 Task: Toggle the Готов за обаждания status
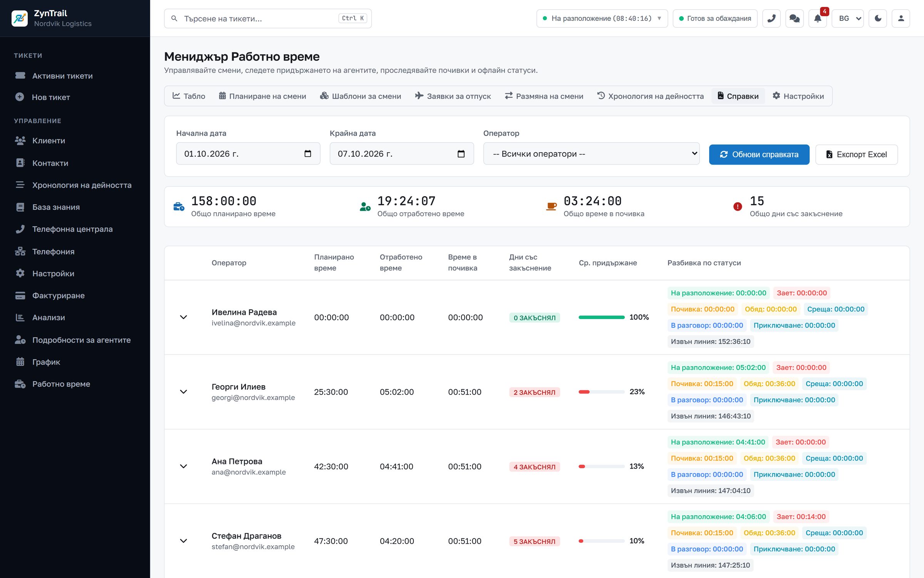[x=715, y=18]
